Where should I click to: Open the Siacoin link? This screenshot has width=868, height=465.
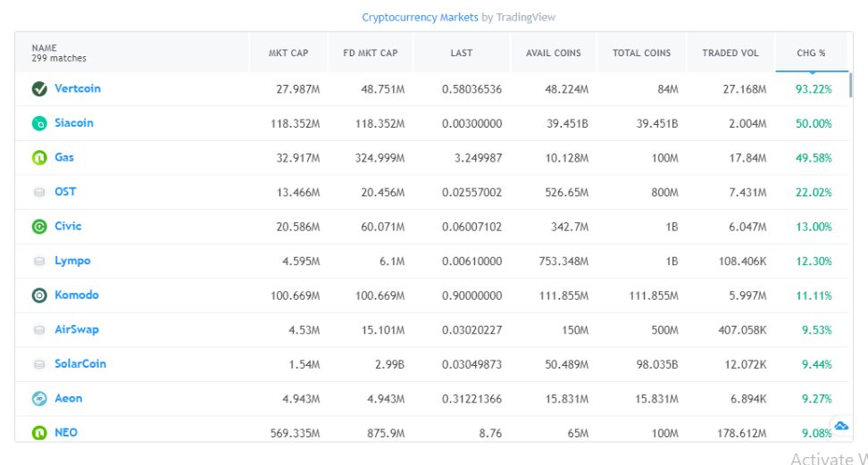[73, 123]
